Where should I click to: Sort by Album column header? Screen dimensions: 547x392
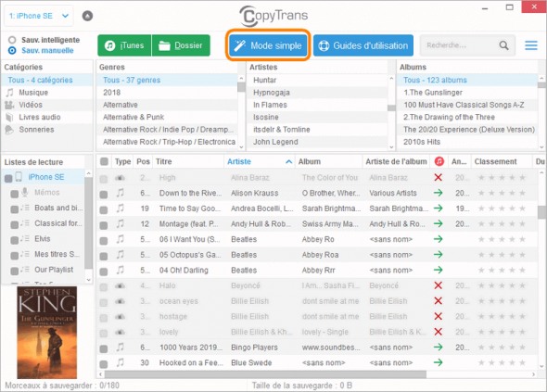[x=328, y=161]
